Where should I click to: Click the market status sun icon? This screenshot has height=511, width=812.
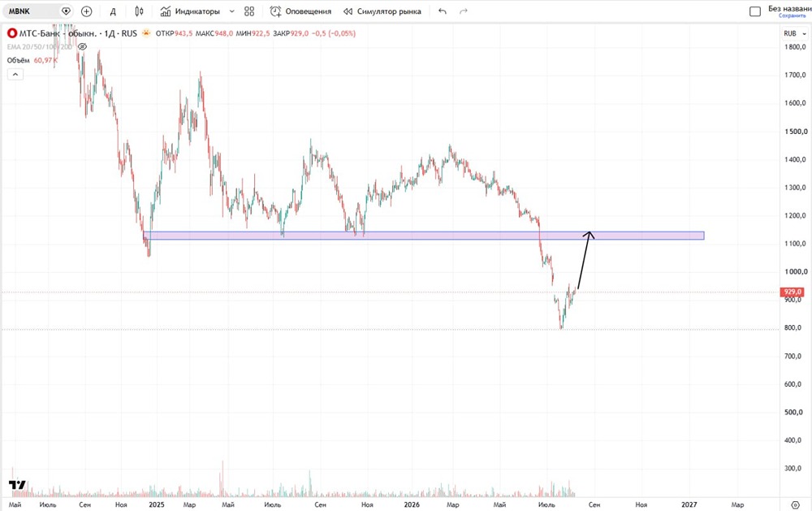click(x=146, y=33)
